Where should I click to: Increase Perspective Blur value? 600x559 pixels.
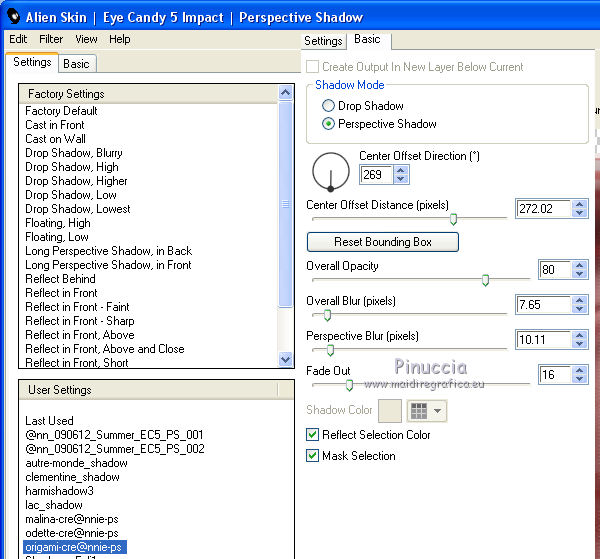click(579, 335)
